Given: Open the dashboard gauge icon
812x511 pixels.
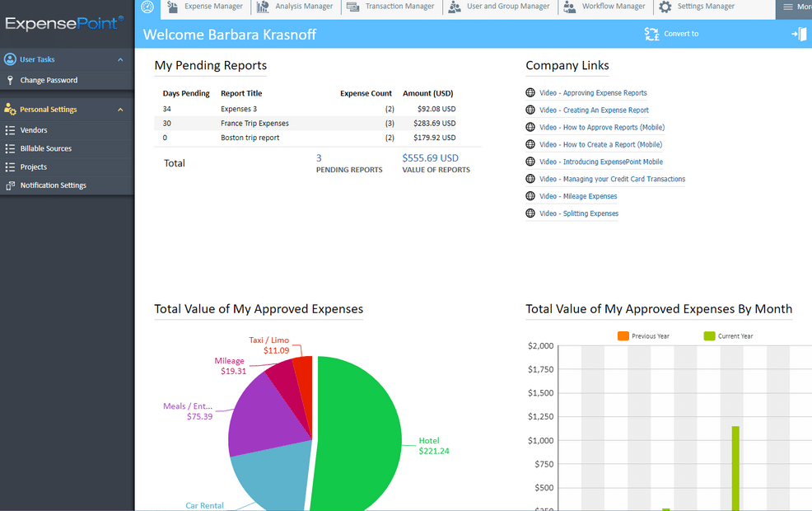Looking at the screenshot, I should [x=147, y=7].
